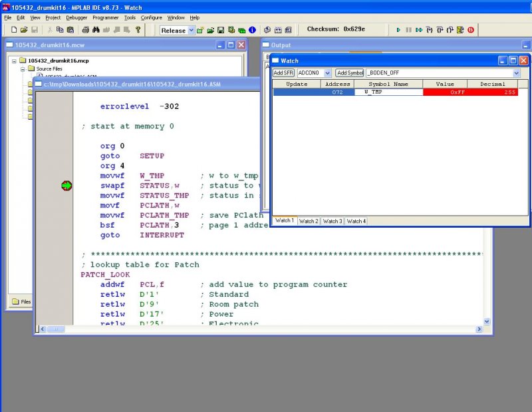This screenshot has height=412, width=532.
Task: Open the Configure menu
Action: 152,18
